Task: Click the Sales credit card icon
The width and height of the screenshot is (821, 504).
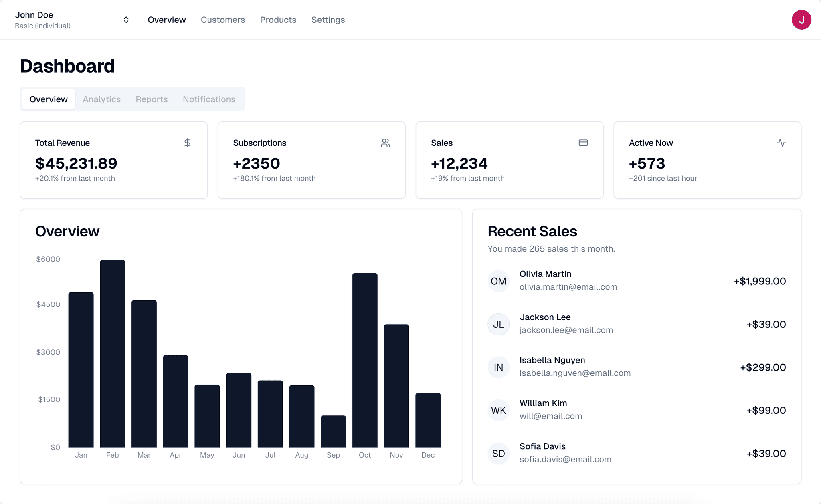Action: click(584, 142)
